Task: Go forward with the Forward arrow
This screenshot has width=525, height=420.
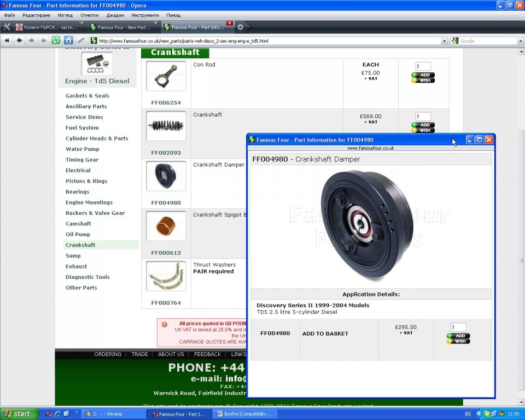Action: pos(32,40)
